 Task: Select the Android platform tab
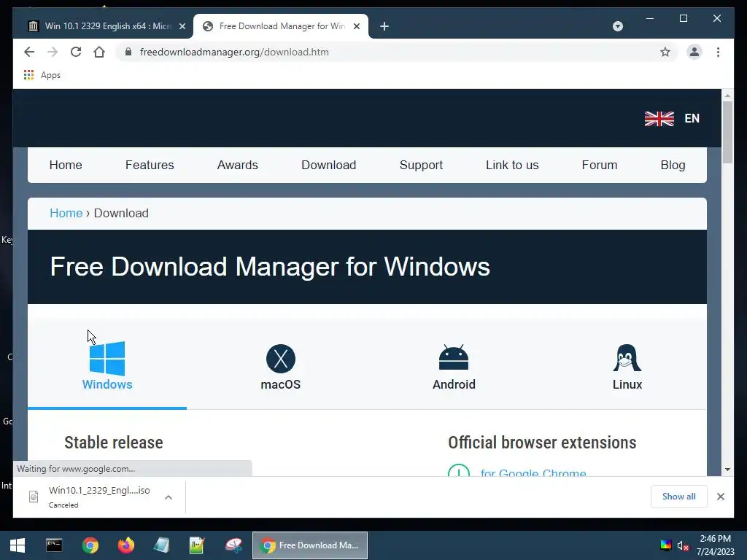[454, 366]
